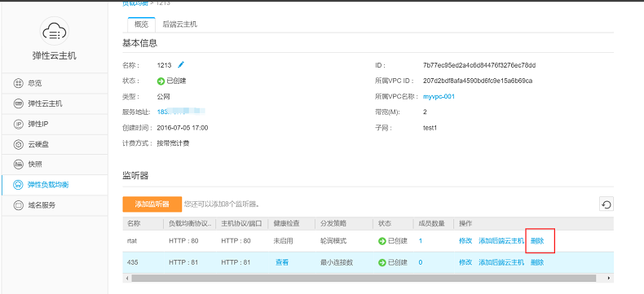This screenshot has width=644, height=294.
Task: Click 添加后端云主机 in the rtat row
Action: [501, 241]
